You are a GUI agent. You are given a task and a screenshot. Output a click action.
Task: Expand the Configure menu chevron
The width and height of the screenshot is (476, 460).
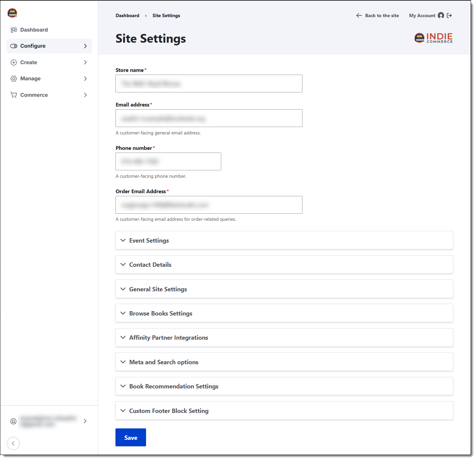85,46
